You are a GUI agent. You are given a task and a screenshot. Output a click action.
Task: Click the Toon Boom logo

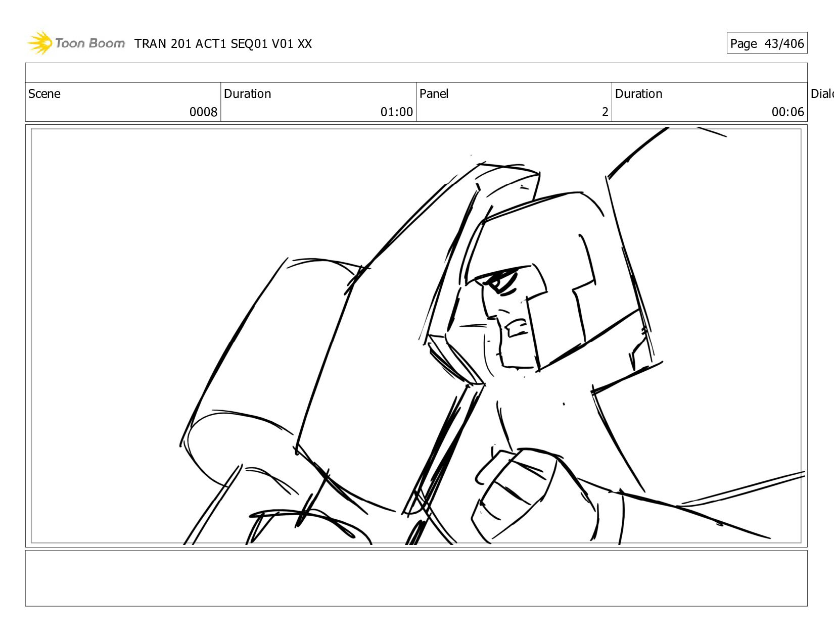[x=76, y=43]
